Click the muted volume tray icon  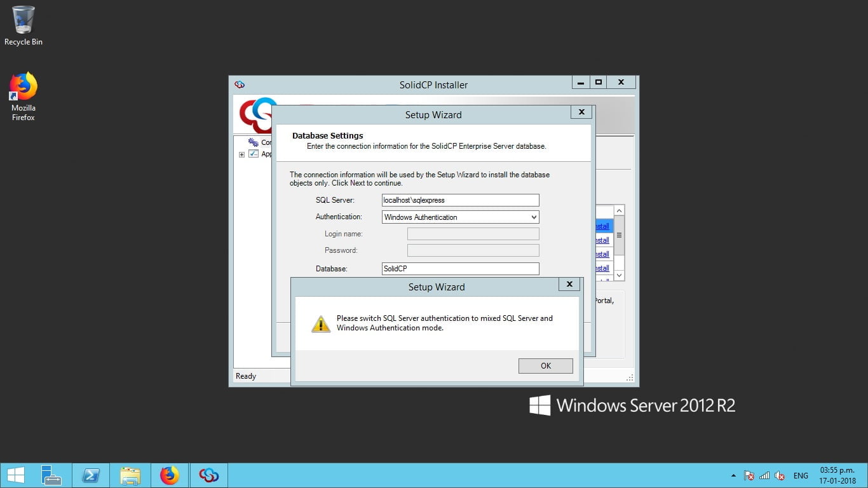[x=780, y=475]
